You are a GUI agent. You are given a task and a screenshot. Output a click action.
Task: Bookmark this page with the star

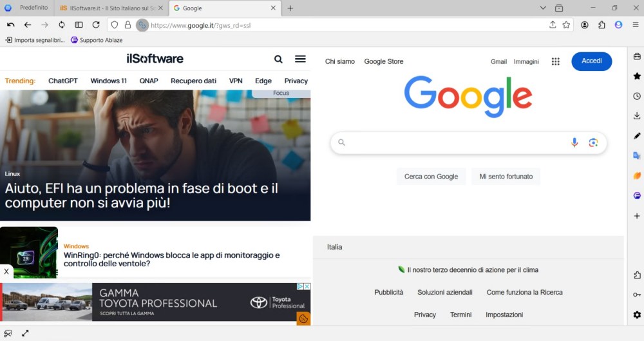566,25
